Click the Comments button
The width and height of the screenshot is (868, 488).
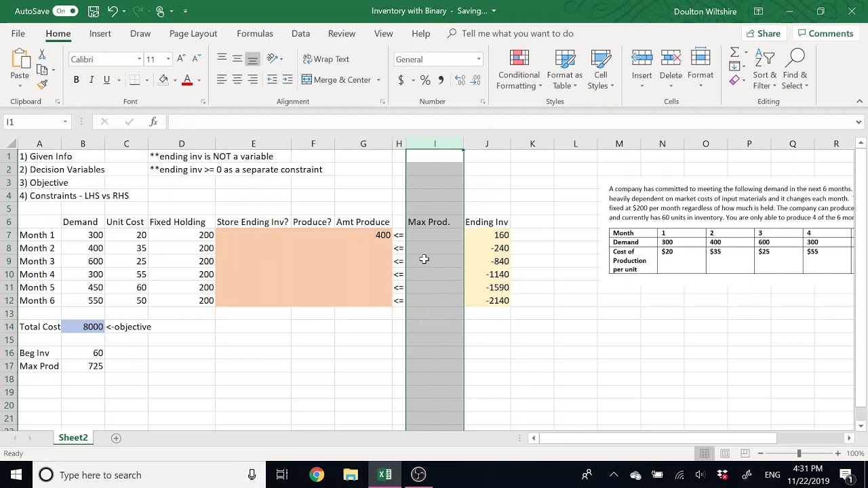pos(825,33)
